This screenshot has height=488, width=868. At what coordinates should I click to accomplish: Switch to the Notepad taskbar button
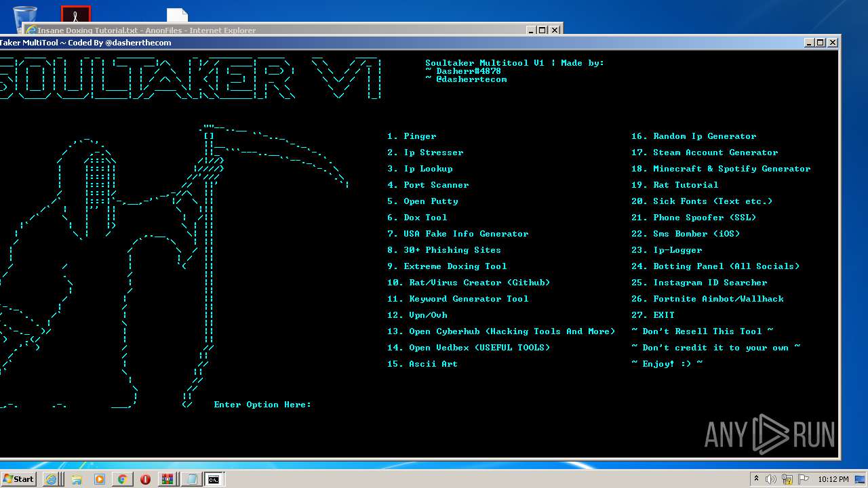click(x=191, y=479)
